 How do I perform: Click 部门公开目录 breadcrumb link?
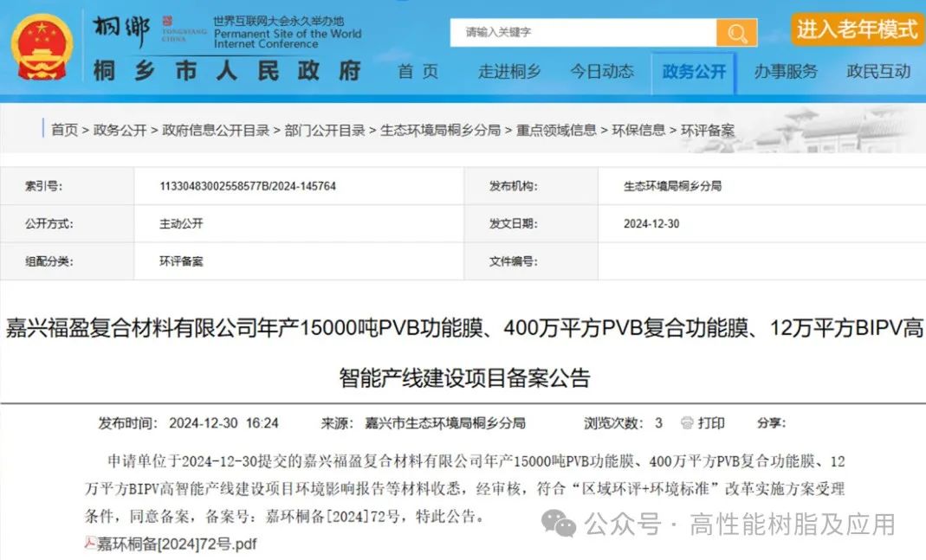point(325,130)
